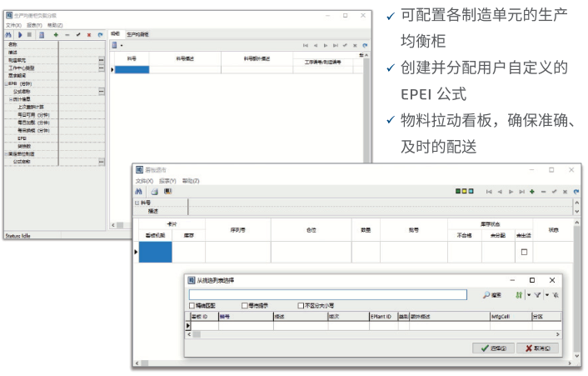
Task: Click the green plus add-record icon in the left toolbar
Action: tap(55, 35)
